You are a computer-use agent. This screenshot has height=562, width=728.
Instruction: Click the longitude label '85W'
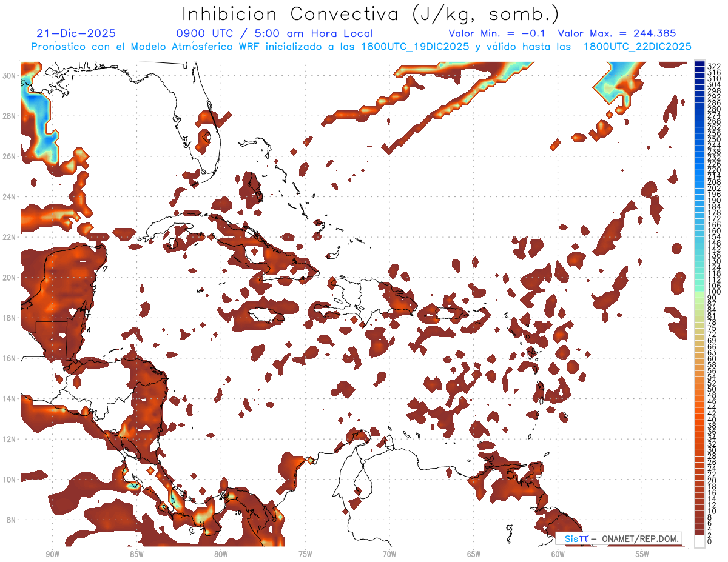[136, 554]
